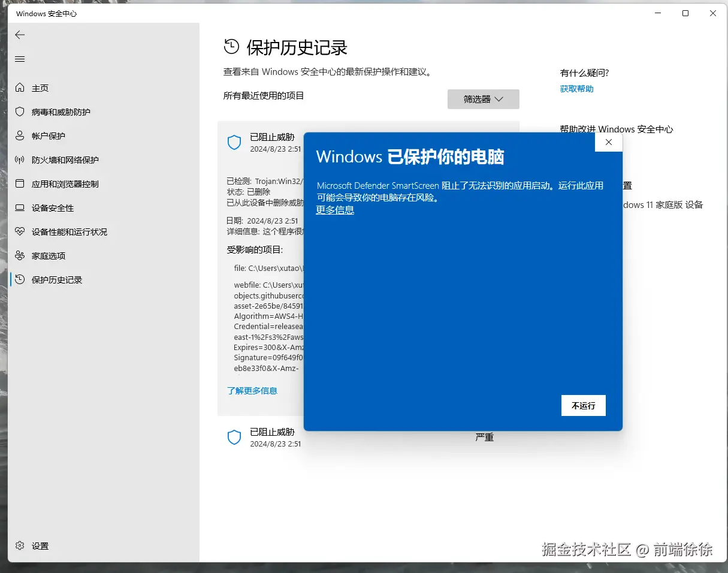Click the window icon for 应用和浏览器控制
Screen dimensions: 728x573
[20, 184]
